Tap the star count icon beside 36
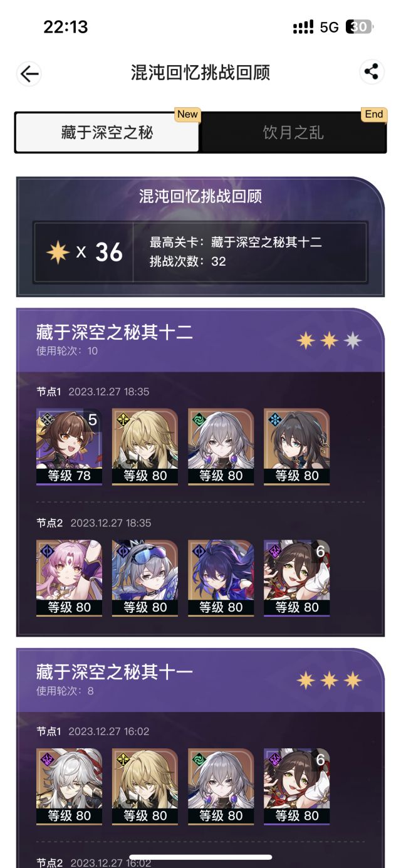401x868 pixels. click(58, 252)
